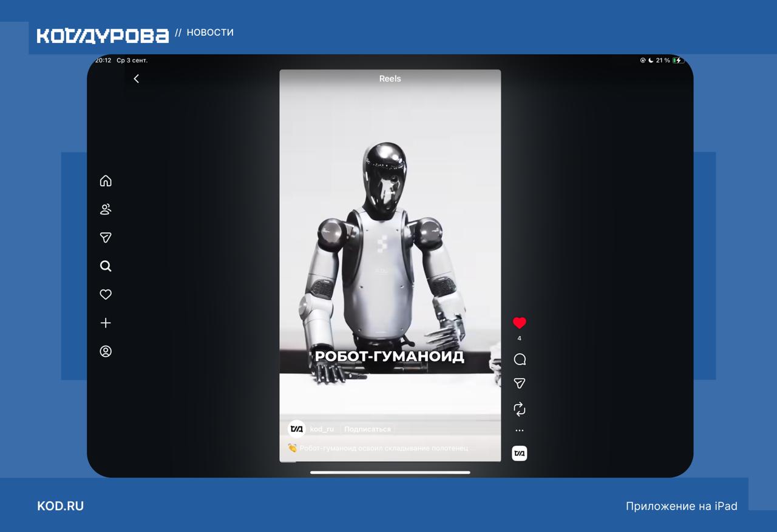Screen dimensions: 777x532
Task: Share the reel via paper plane icon
Action: (x=519, y=383)
